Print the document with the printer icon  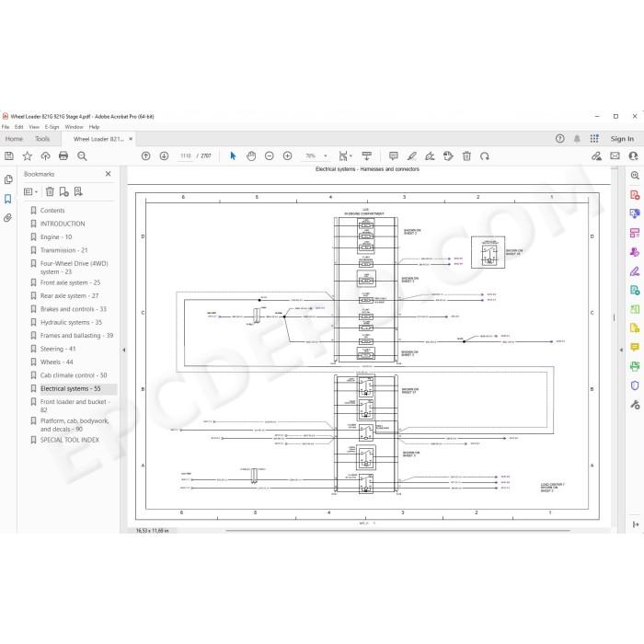click(x=63, y=156)
